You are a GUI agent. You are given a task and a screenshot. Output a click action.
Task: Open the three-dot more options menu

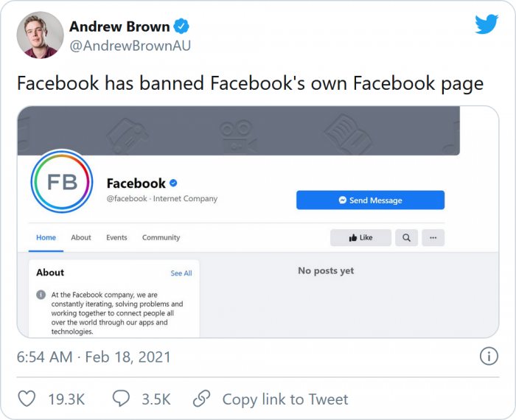coord(433,238)
